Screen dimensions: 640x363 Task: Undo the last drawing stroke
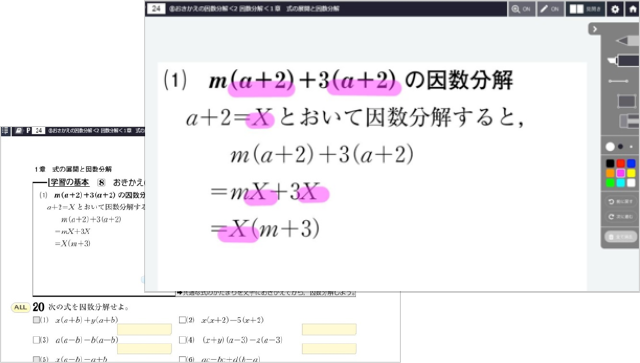click(x=620, y=202)
